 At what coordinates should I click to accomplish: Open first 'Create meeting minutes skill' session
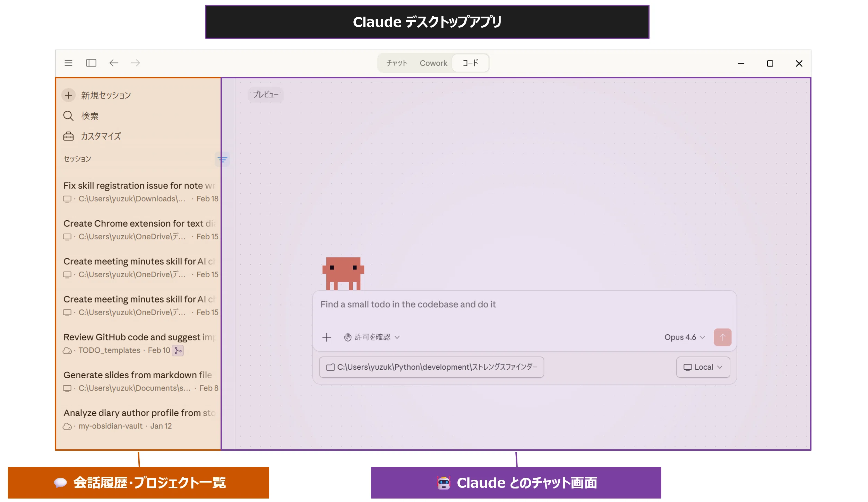click(140, 267)
